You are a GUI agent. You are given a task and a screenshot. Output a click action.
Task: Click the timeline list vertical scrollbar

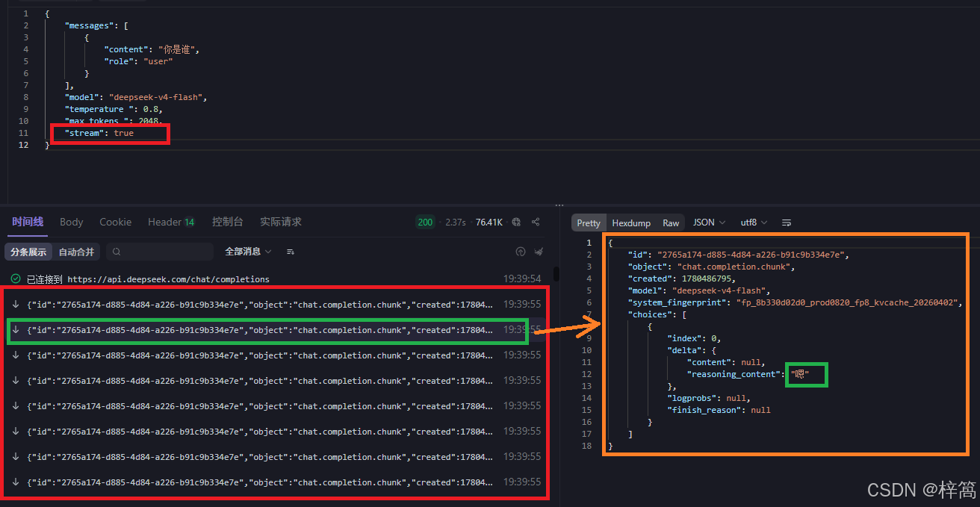tap(556, 275)
